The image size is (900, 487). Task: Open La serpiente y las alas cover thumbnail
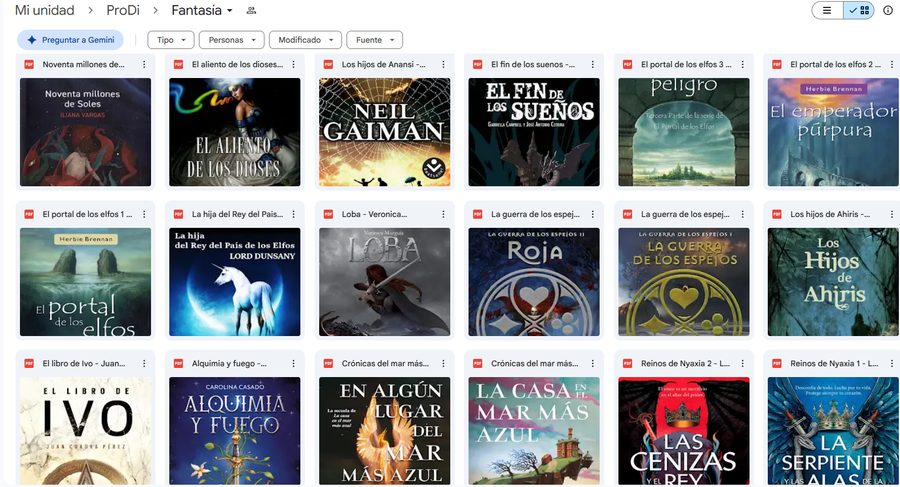tap(833, 431)
